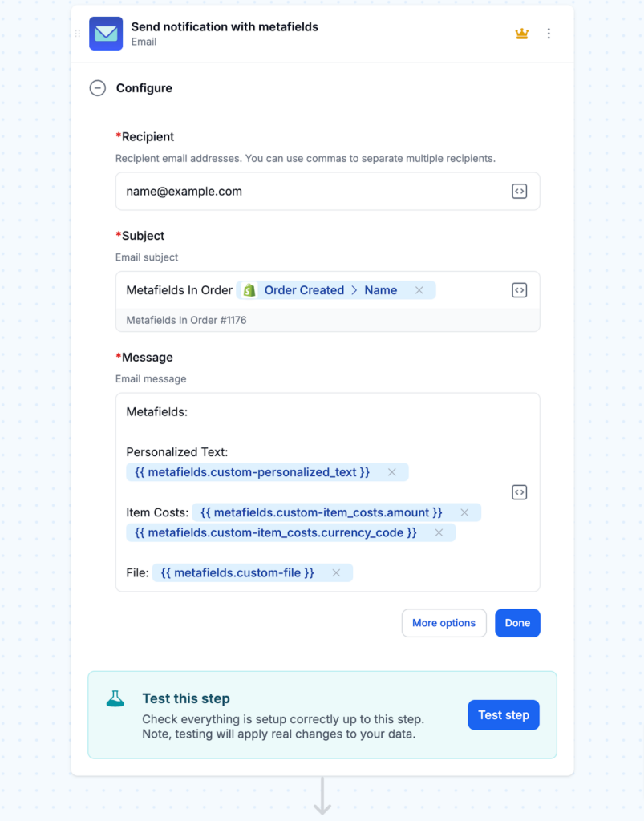Screen dimensions: 644x821
Task: Click the Recipient email input field
Action: coord(281,191)
